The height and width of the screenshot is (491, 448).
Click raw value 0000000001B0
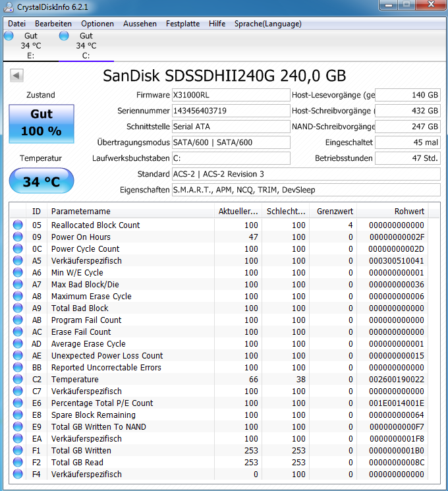[397, 451]
